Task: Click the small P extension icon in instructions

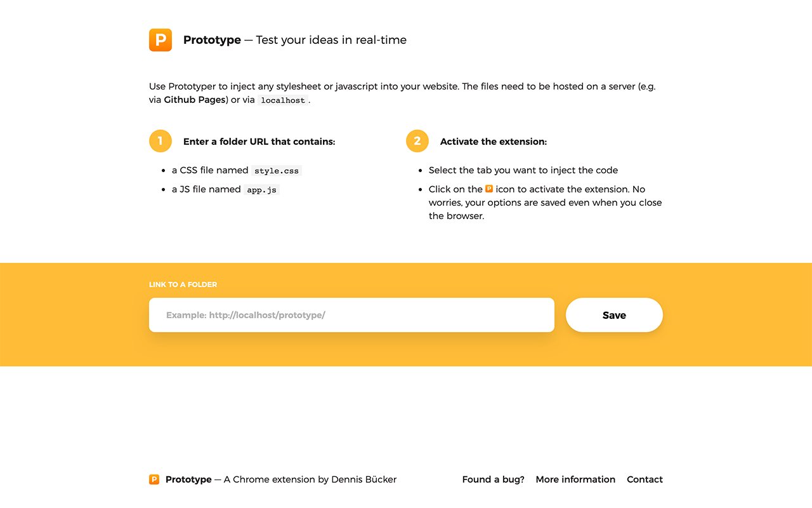Action: tap(488, 189)
